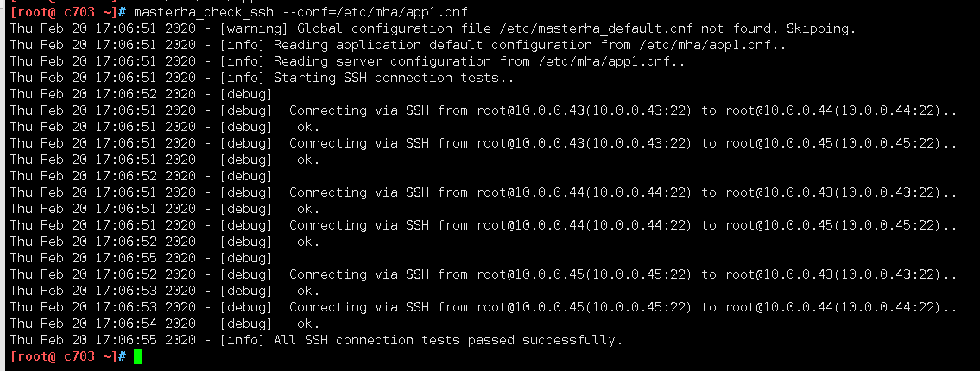Screen dimensions: 980x371
Task: Click the 10.0.0.43 to 10.0.0.45 connection line
Action: coord(623,143)
